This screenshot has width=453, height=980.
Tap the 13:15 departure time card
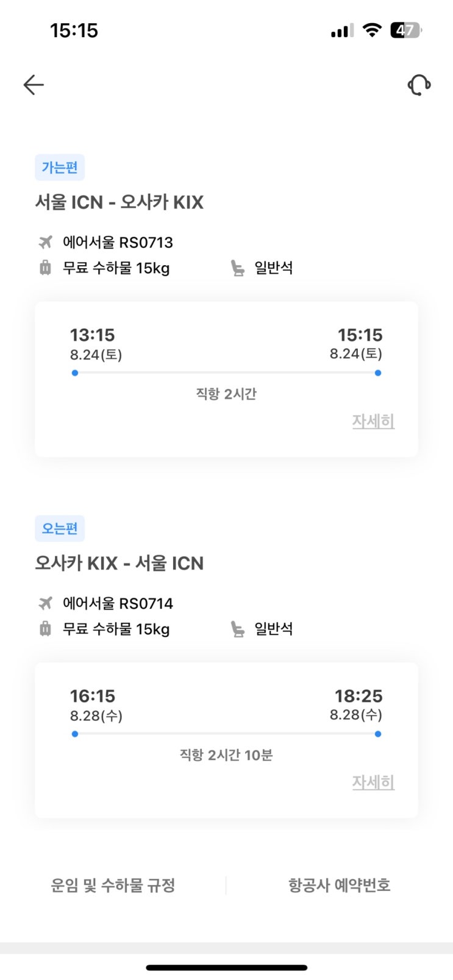point(93,335)
